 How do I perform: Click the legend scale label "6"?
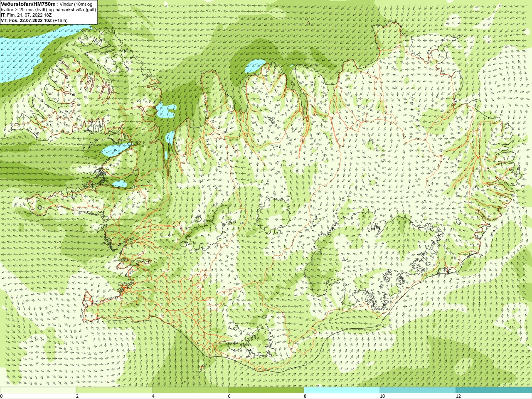[x=229, y=396]
